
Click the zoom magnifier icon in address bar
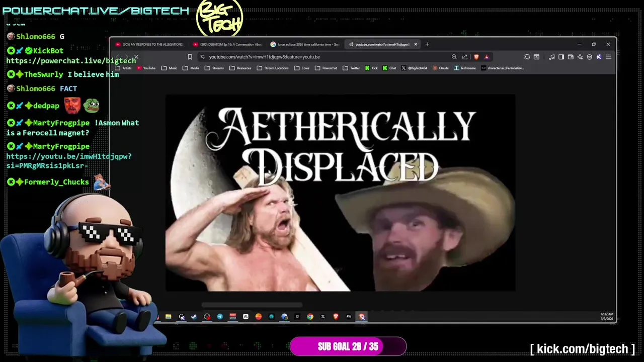(454, 57)
